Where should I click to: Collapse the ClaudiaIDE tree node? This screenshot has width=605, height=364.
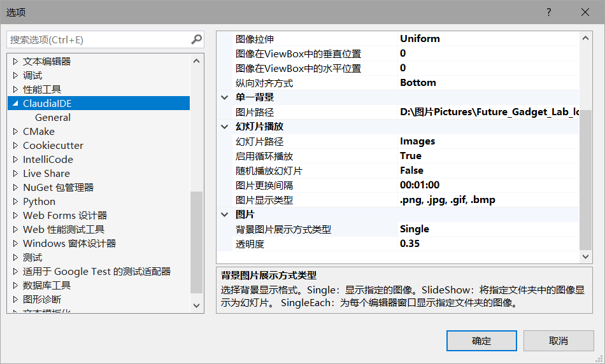click(x=15, y=104)
